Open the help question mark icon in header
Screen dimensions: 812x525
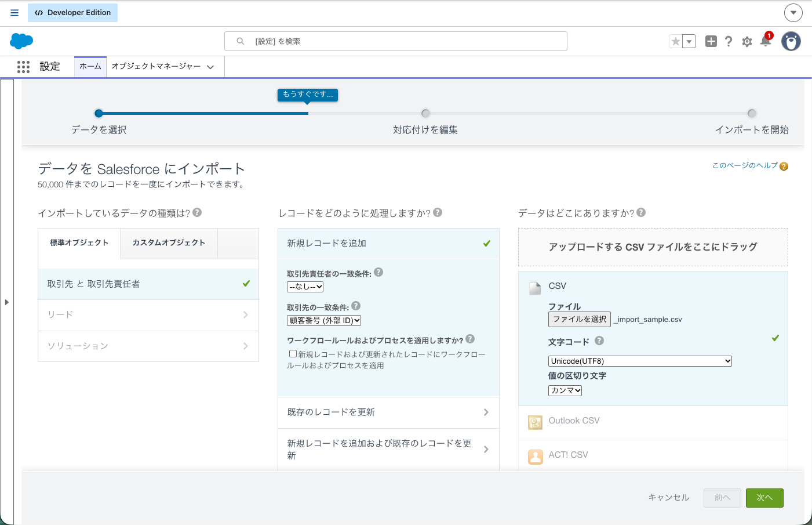(729, 41)
